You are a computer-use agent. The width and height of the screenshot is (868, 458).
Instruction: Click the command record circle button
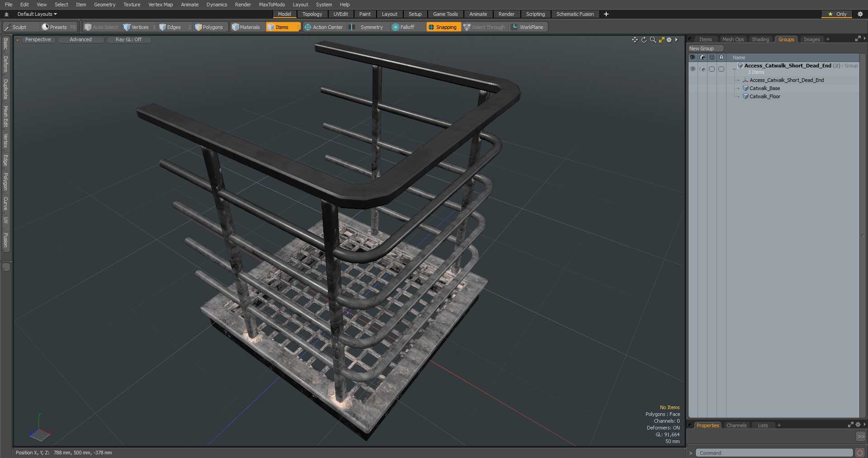(859, 453)
